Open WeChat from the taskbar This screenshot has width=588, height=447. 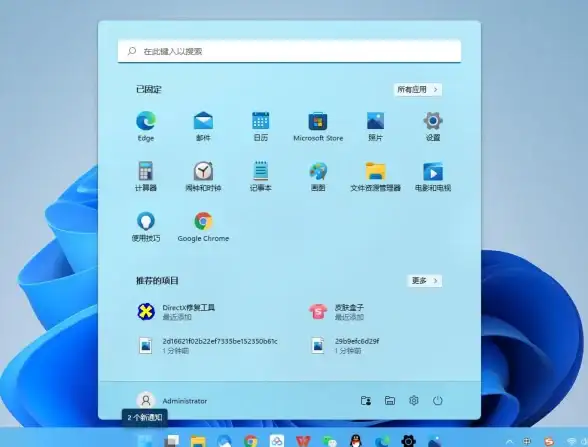(x=329, y=441)
